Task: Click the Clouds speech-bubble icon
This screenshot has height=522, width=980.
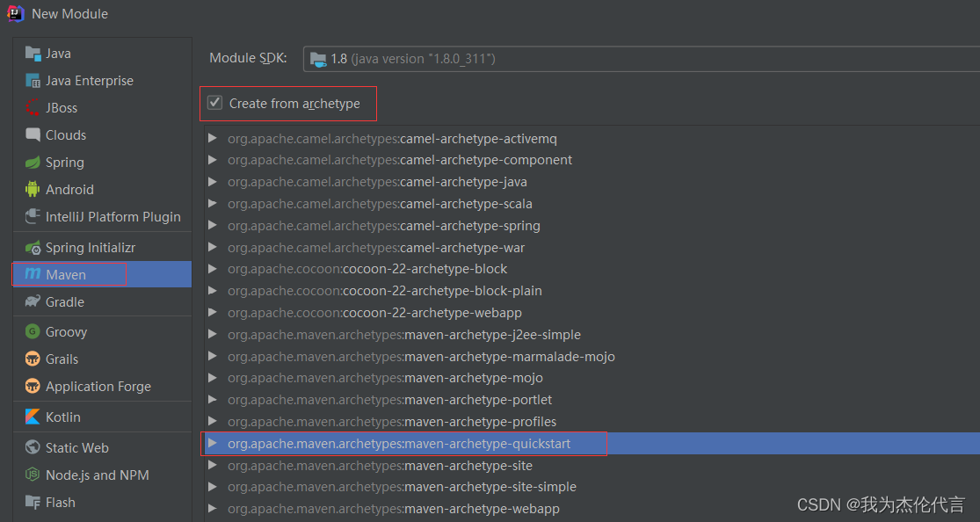Action: pos(33,135)
